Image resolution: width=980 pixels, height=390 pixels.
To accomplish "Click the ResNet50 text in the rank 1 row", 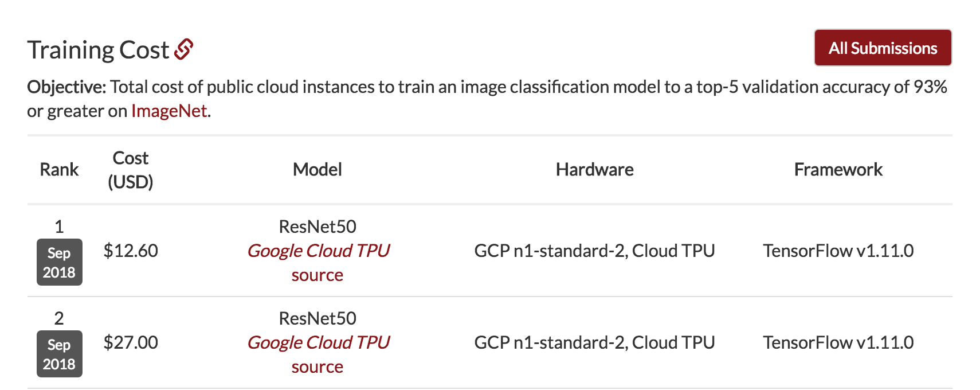I will (317, 227).
